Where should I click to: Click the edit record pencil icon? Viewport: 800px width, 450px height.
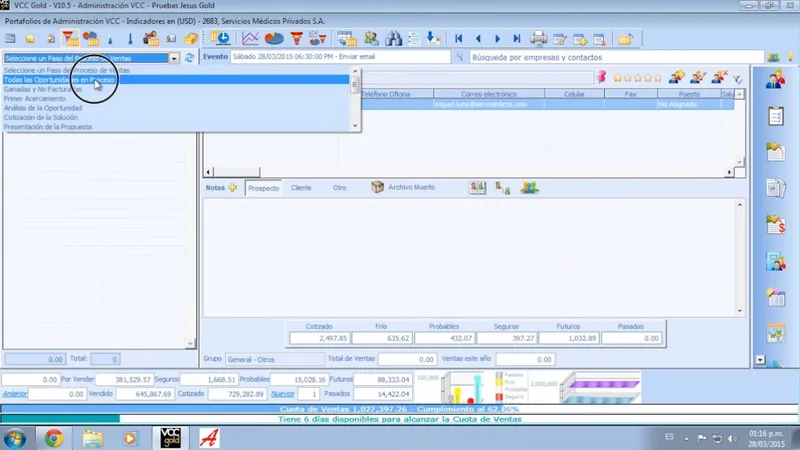pyautogui.click(x=560, y=39)
